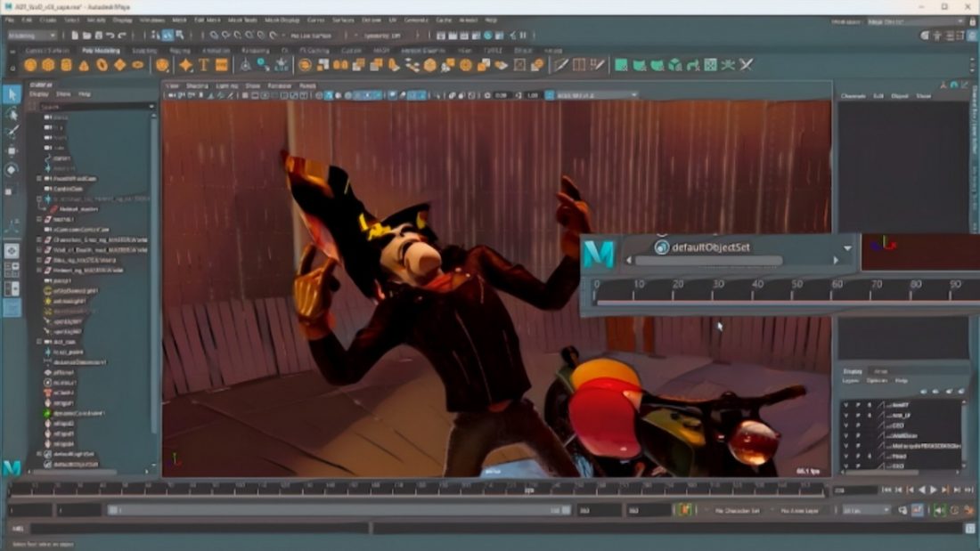Select the polygon Type text tool
This screenshot has width=980, height=551.
click(203, 65)
